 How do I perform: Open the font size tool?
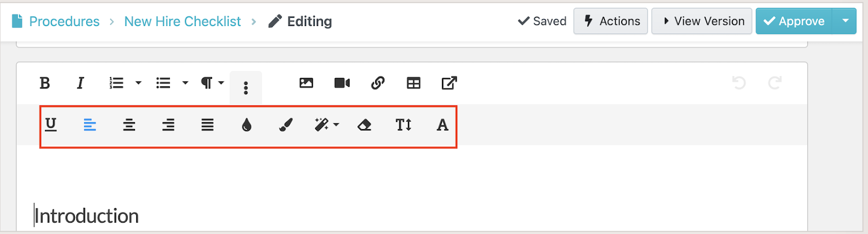(x=404, y=125)
